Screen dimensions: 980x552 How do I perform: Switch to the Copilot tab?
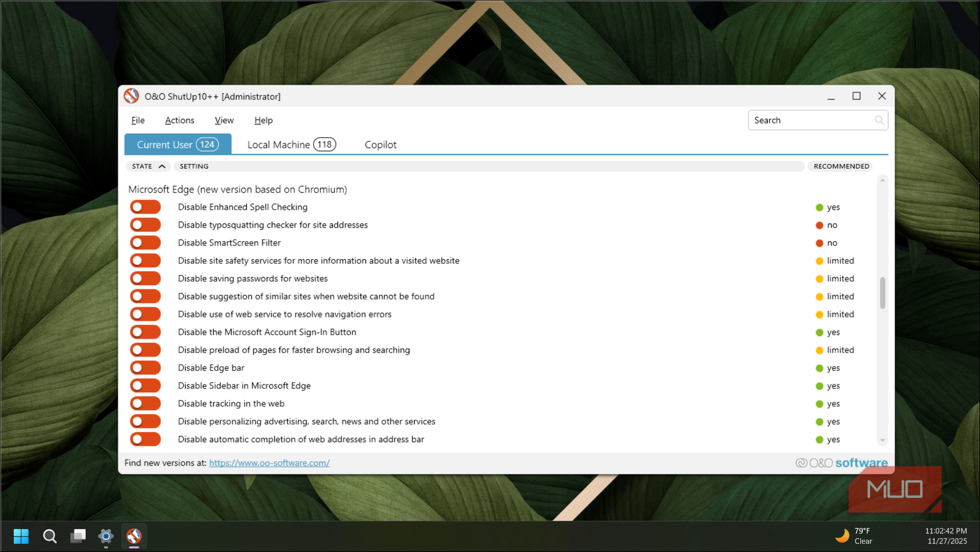click(x=381, y=144)
